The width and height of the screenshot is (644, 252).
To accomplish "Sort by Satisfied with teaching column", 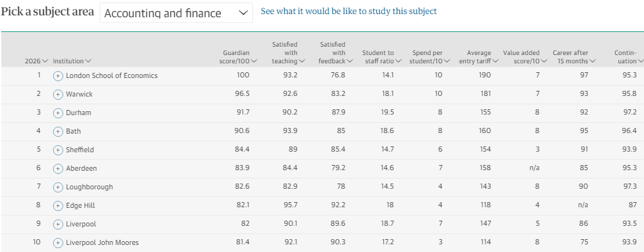I will point(288,52).
